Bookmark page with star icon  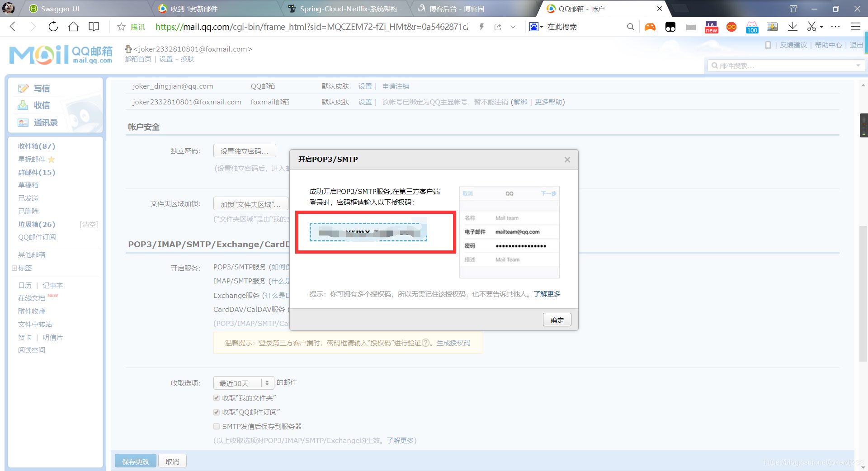[121, 27]
